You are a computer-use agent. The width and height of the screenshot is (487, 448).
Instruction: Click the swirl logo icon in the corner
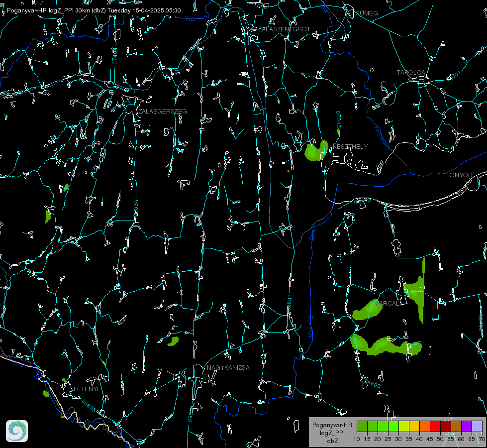17,431
